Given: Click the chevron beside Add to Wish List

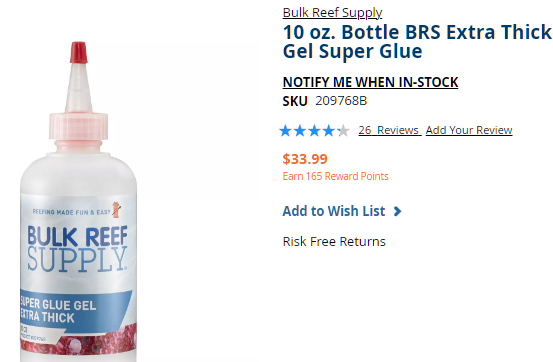Looking at the screenshot, I should point(397,211).
